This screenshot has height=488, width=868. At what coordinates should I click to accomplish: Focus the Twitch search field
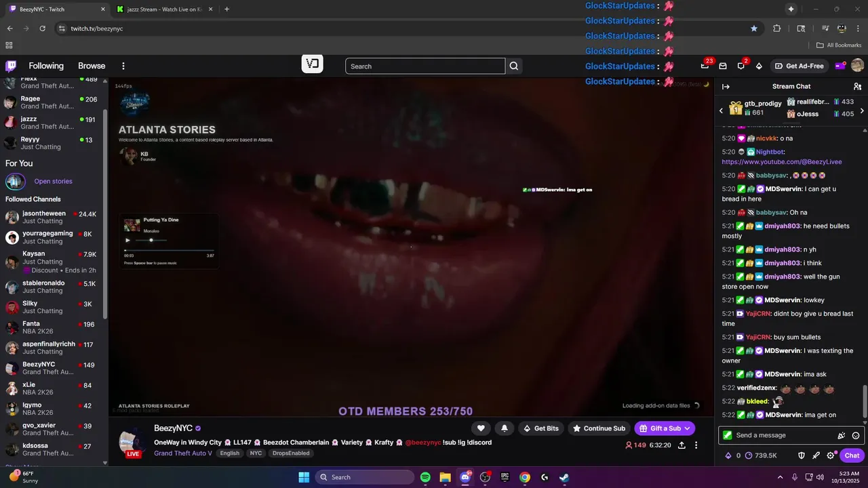click(425, 66)
